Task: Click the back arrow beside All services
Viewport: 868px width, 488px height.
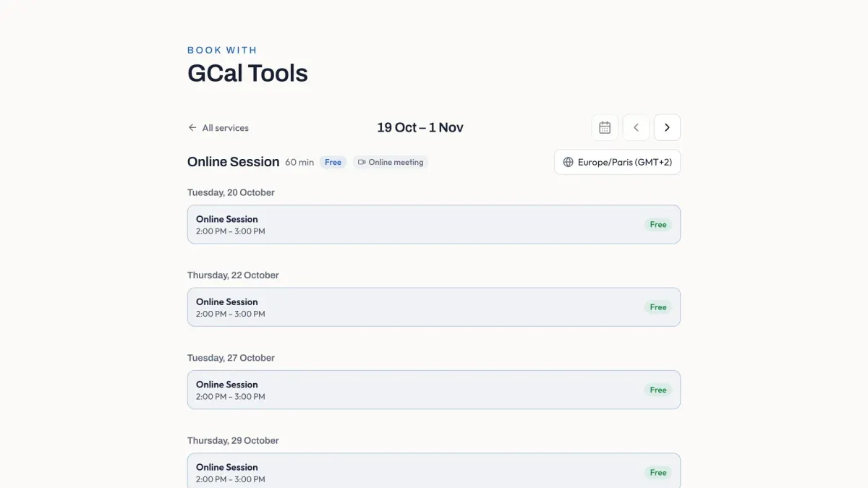Action: point(192,127)
